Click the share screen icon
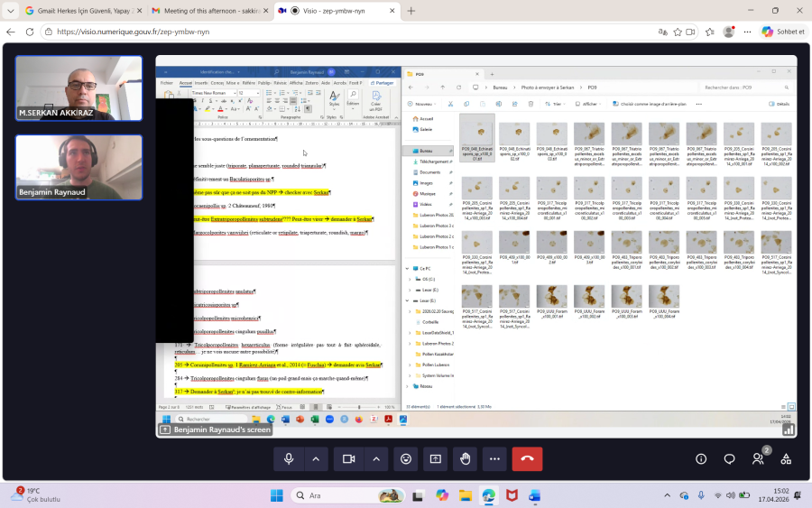The height and width of the screenshot is (508, 812). (436, 458)
